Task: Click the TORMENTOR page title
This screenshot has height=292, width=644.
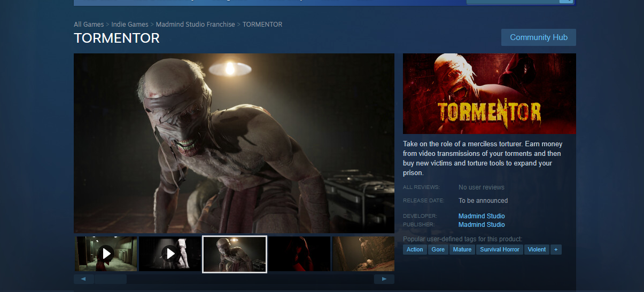Action: tap(117, 38)
